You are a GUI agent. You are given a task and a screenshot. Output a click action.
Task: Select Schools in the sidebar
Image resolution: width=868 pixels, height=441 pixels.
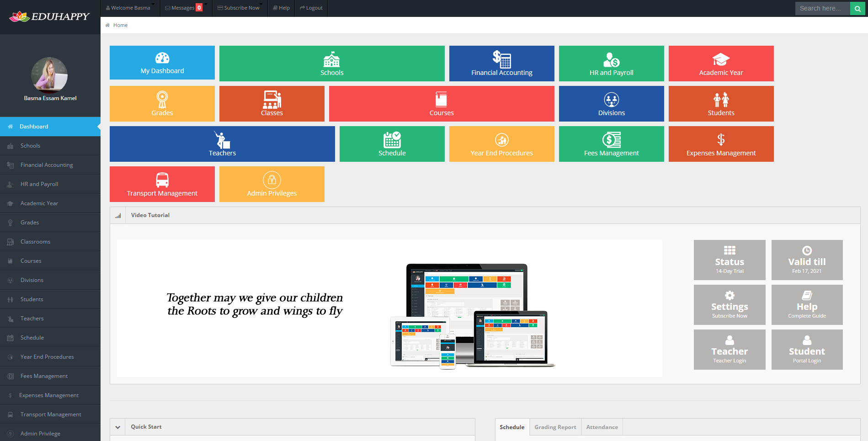pyautogui.click(x=50, y=146)
